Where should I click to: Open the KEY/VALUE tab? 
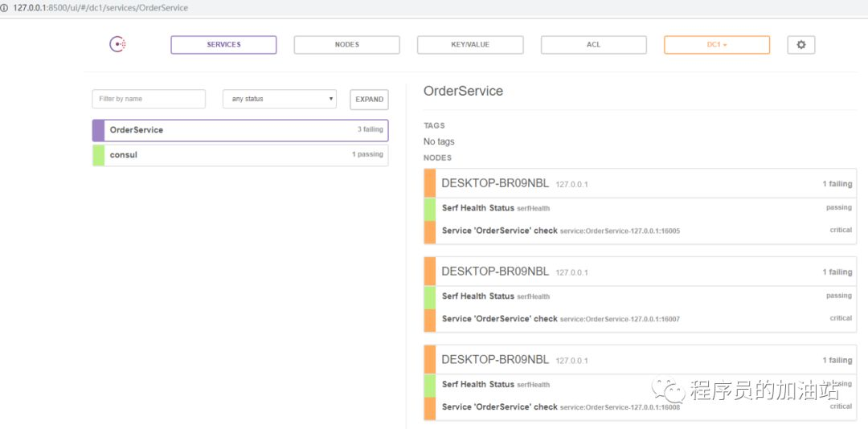pyautogui.click(x=470, y=45)
